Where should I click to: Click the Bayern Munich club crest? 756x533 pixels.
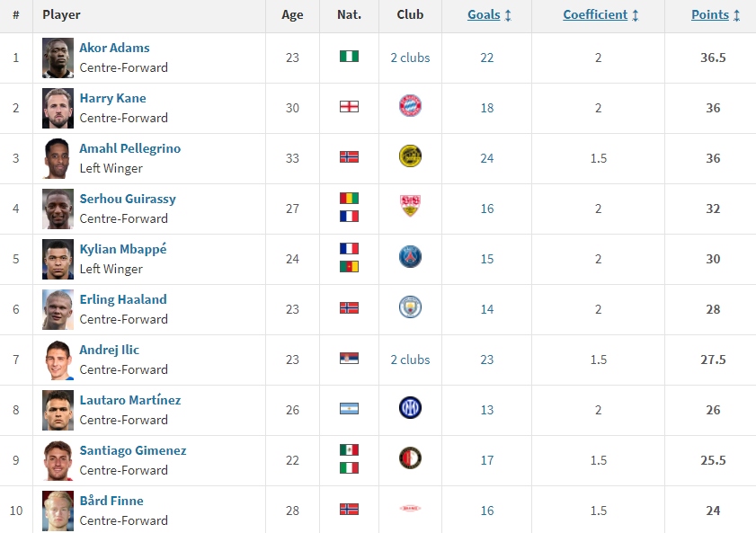(410, 106)
